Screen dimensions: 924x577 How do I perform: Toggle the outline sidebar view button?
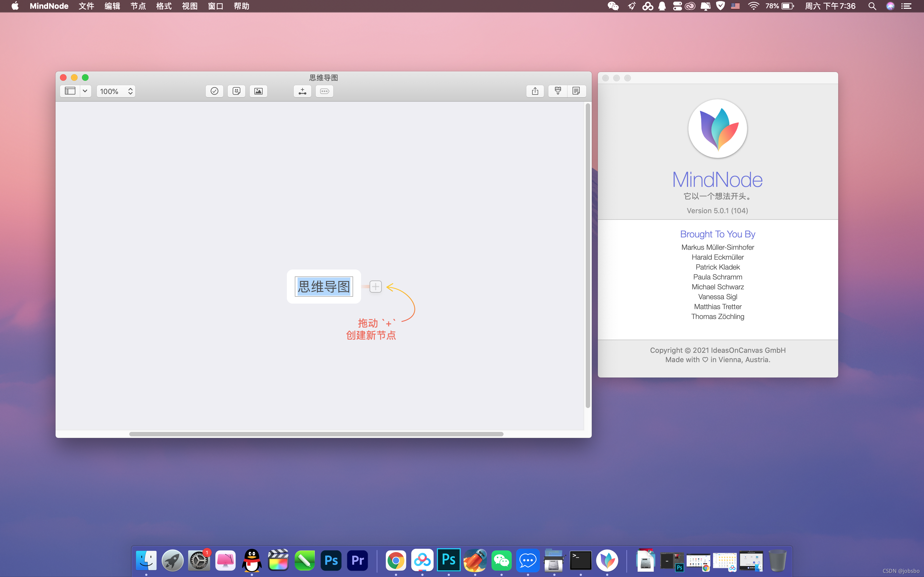coord(70,91)
